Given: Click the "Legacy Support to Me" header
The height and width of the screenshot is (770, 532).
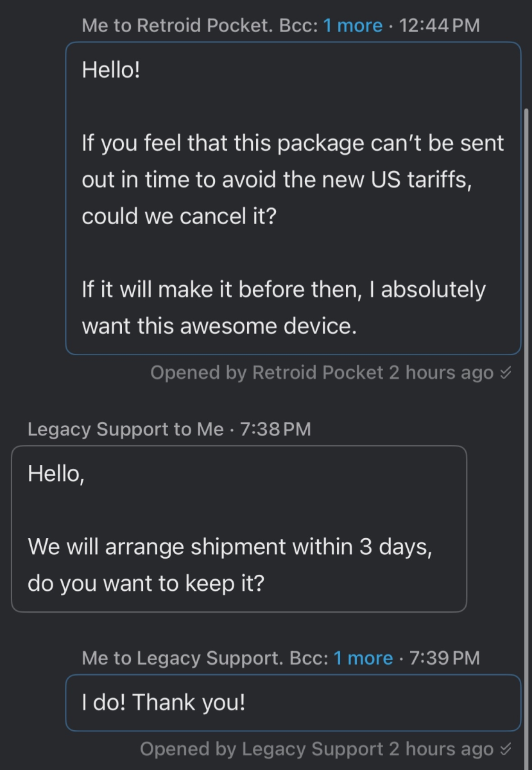Looking at the screenshot, I should point(126,429).
